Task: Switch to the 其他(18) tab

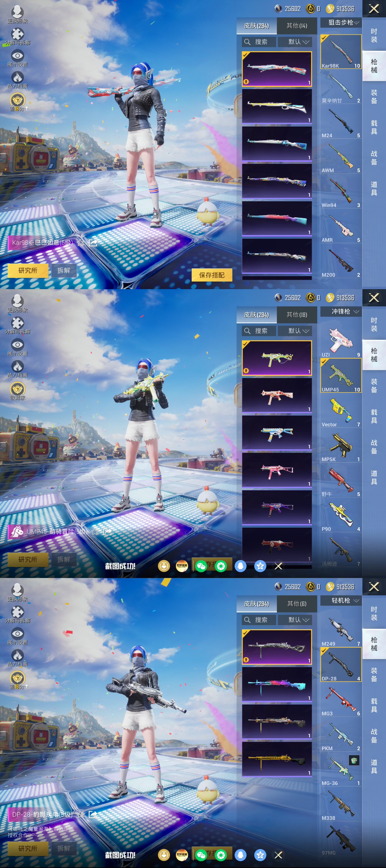Action: (297, 315)
